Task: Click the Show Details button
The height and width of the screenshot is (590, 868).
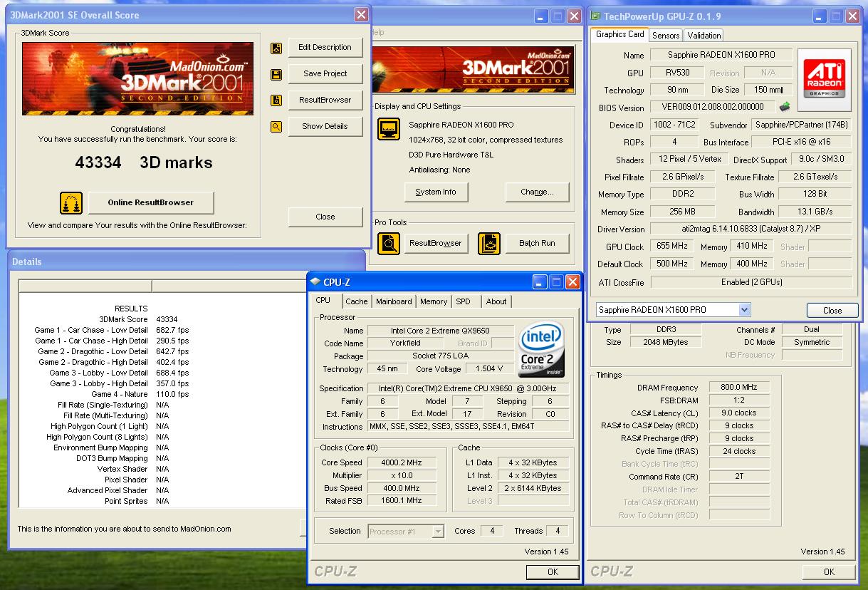Action: coord(325,127)
